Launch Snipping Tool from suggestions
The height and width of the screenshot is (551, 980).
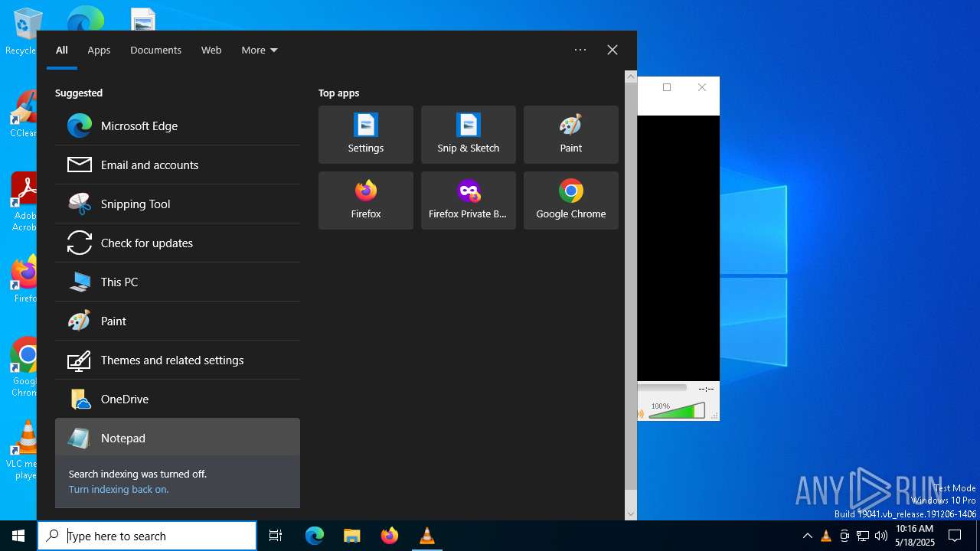click(178, 204)
